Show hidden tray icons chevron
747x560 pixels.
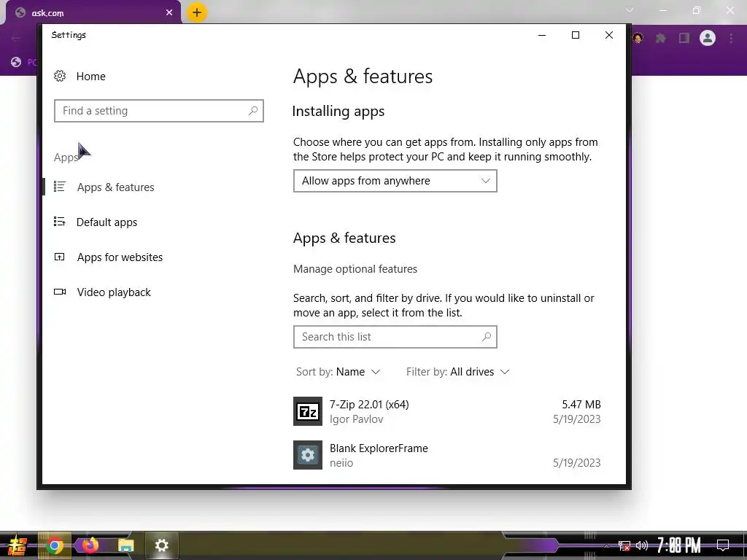(x=606, y=545)
